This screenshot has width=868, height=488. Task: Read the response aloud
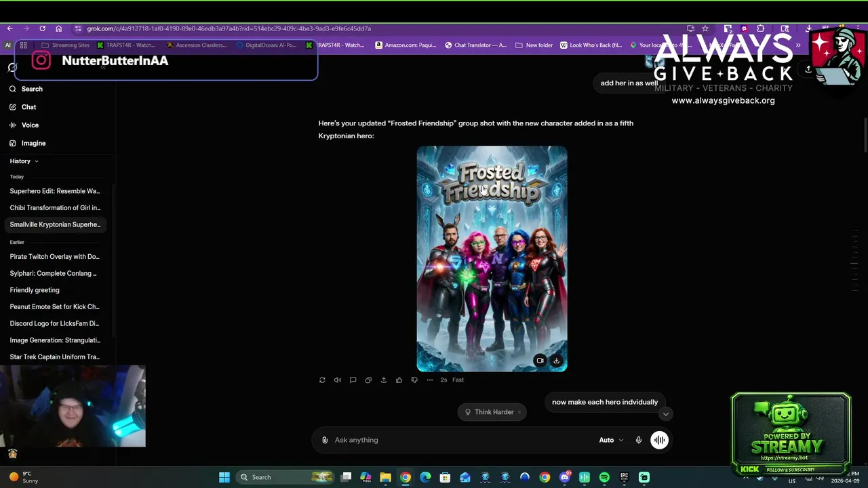[338, 380]
